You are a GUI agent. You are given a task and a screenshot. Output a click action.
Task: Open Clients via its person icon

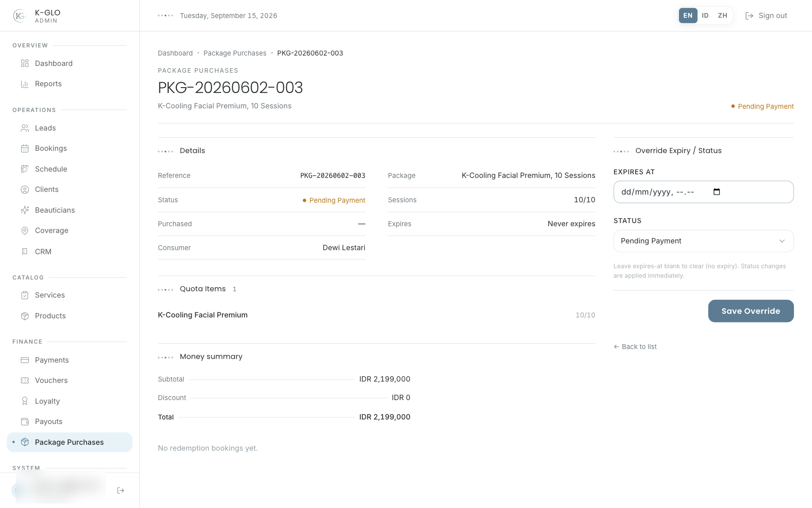click(x=25, y=190)
